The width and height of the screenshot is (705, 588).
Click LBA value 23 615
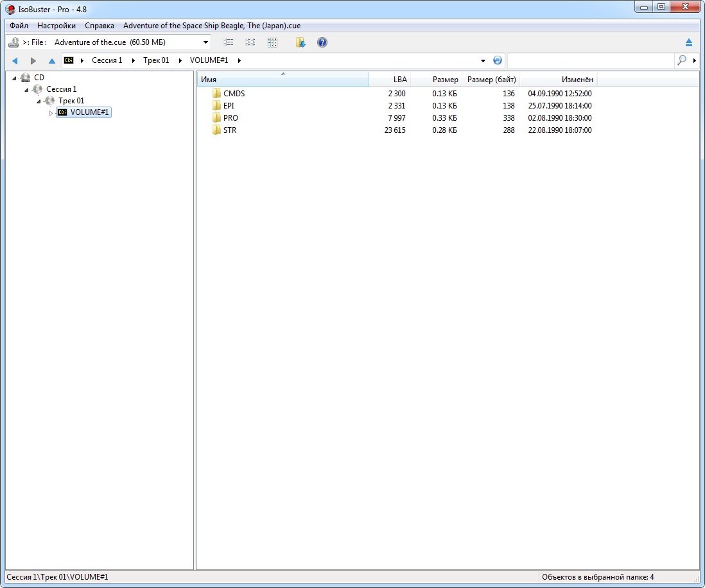coord(396,130)
